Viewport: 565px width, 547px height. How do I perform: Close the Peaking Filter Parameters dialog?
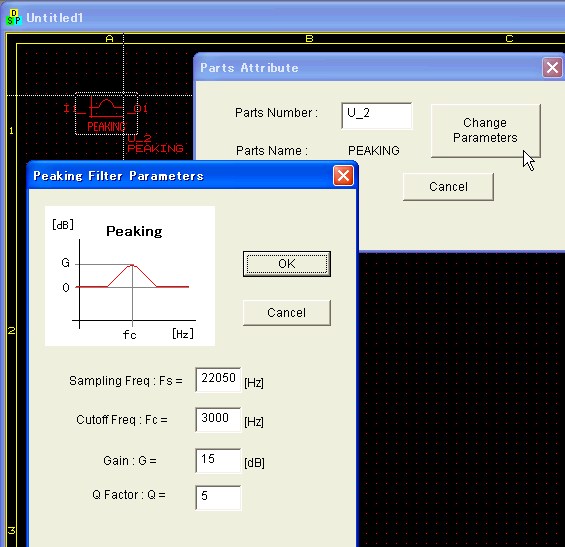point(343,176)
